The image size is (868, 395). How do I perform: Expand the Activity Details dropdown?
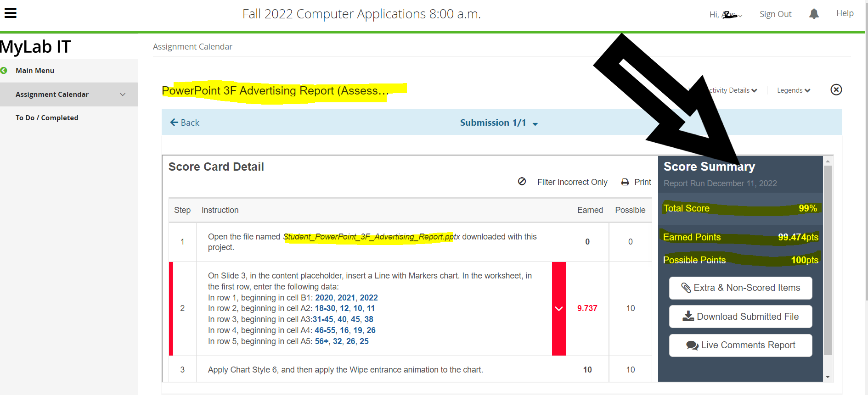[x=733, y=90]
